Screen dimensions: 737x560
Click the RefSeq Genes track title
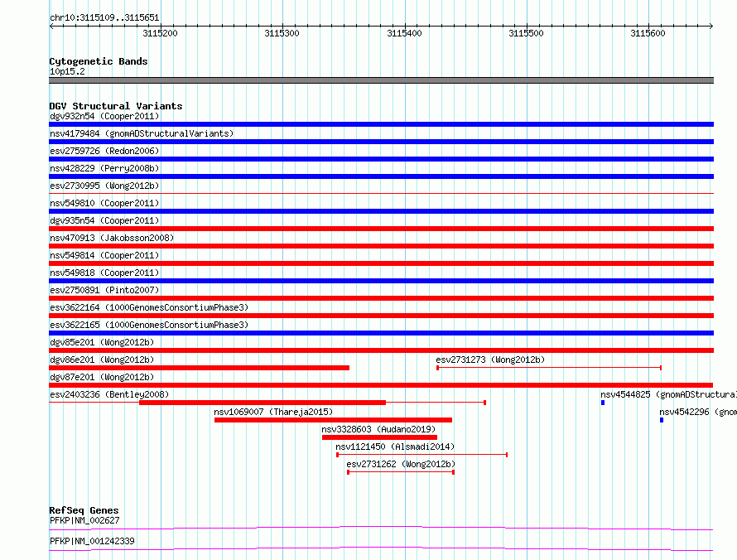(84, 510)
